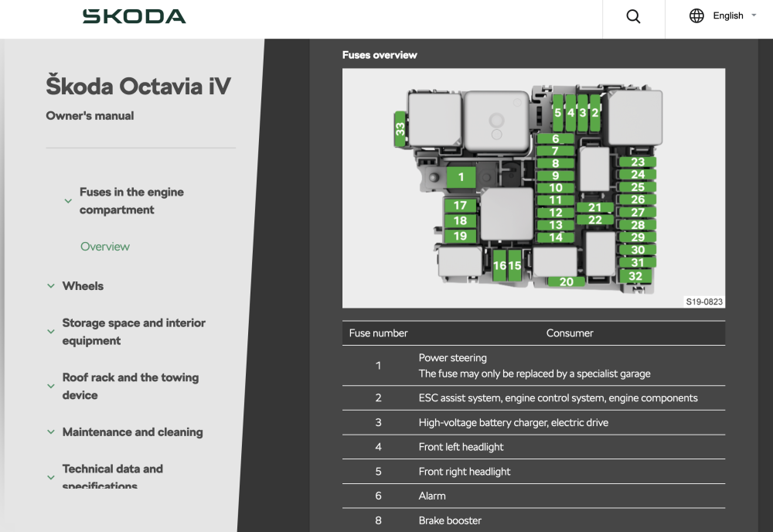Click fuse 21 label in diagram
773x532 pixels.
595,207
